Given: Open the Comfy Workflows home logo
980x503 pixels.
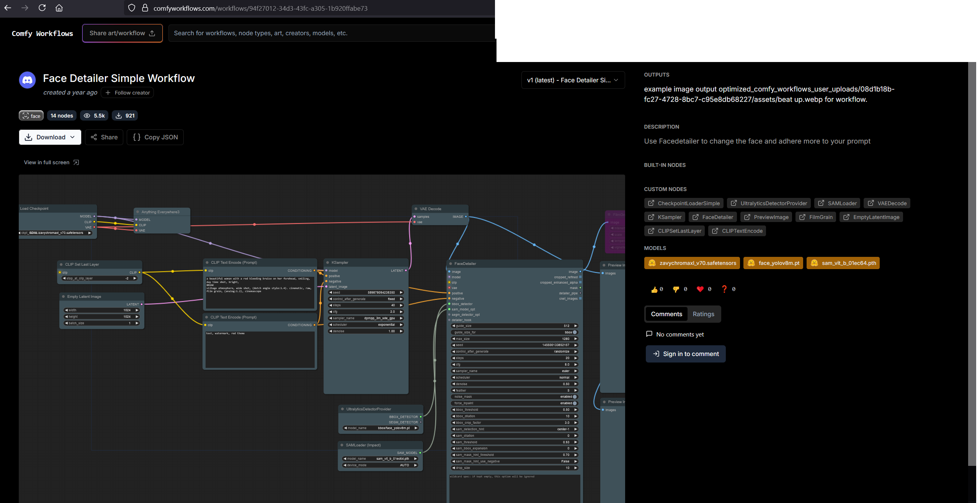Looking at the screenshot, I should click(42, 33).
